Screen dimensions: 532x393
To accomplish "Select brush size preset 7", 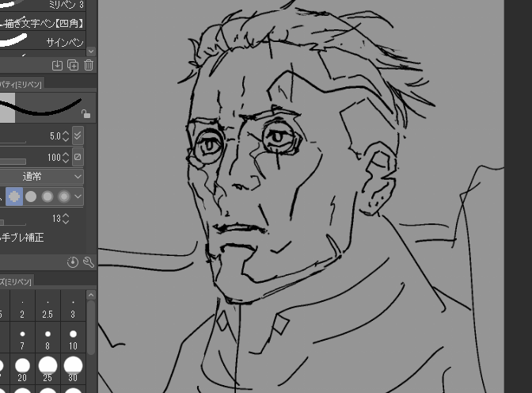I will pos(22,338).
